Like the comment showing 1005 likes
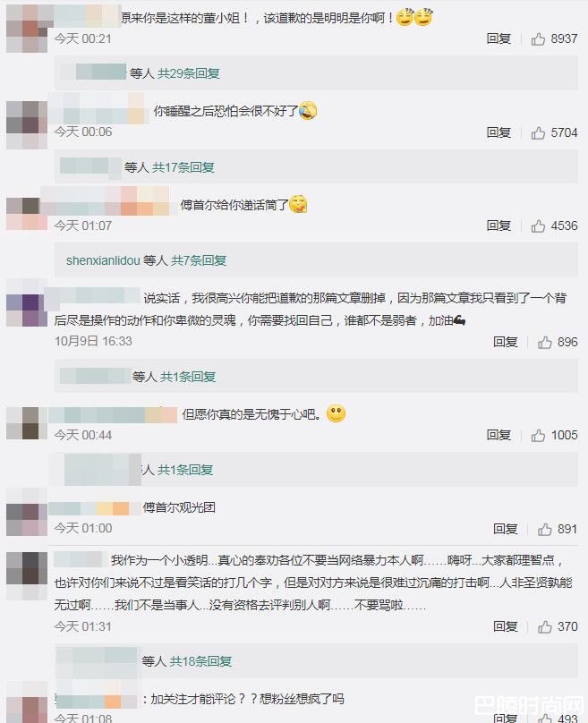The width and height of the screenshot is (588, 723). coord(538,435)
